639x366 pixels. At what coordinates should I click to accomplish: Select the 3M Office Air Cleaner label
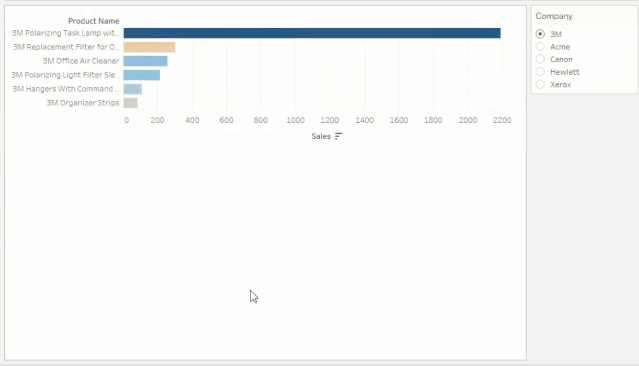point(81,61)
